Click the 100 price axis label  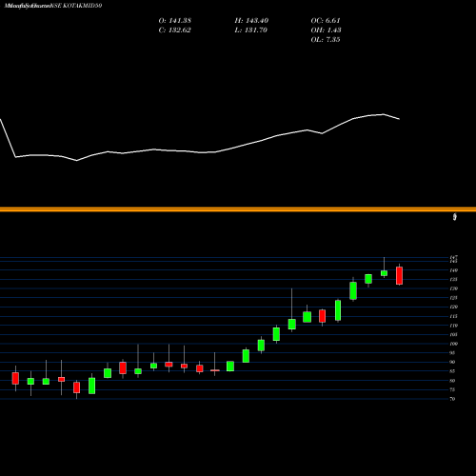pos(454,344)
